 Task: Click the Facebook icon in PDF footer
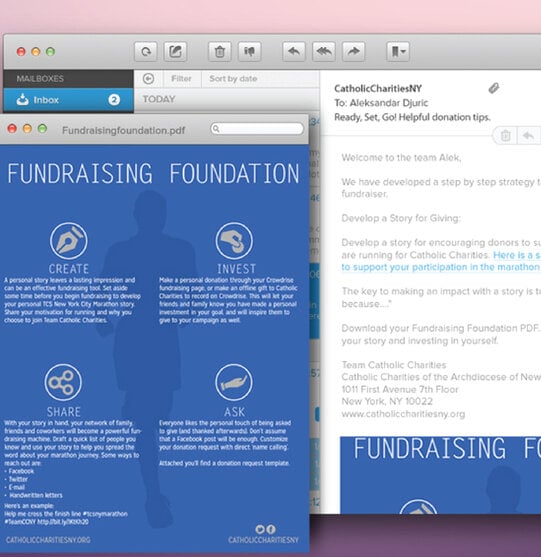pos(271,530)
